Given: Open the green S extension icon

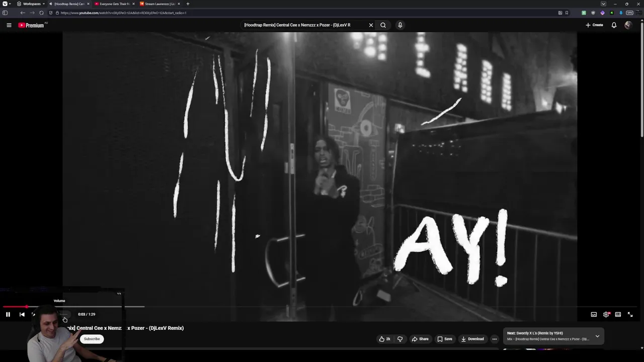Looking at the screenshot, I should [584, 13].
